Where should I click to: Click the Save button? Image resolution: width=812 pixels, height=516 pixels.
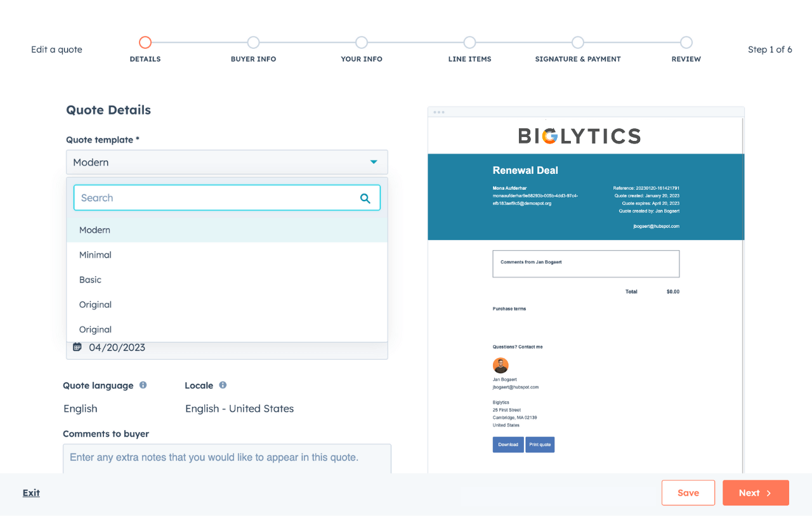688,493
